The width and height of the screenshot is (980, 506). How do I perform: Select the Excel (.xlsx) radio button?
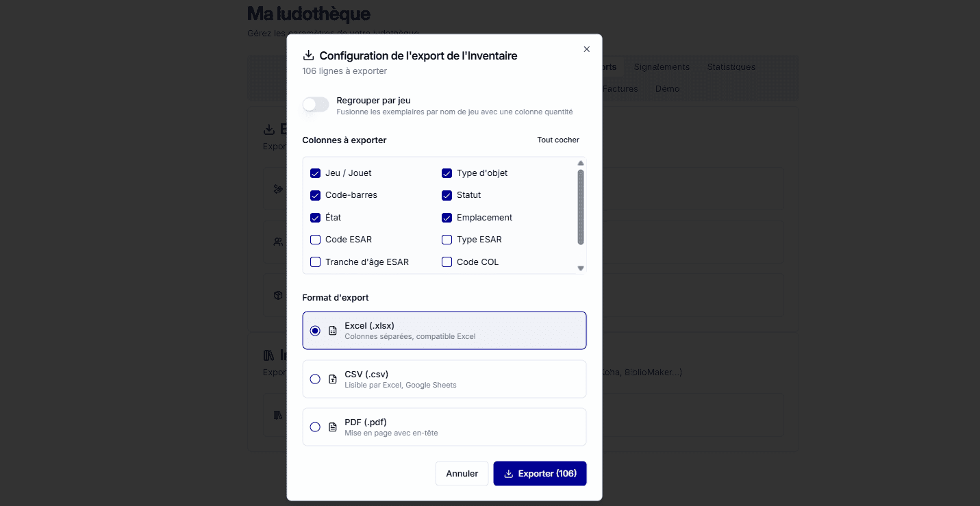click(x=315, y=331)
